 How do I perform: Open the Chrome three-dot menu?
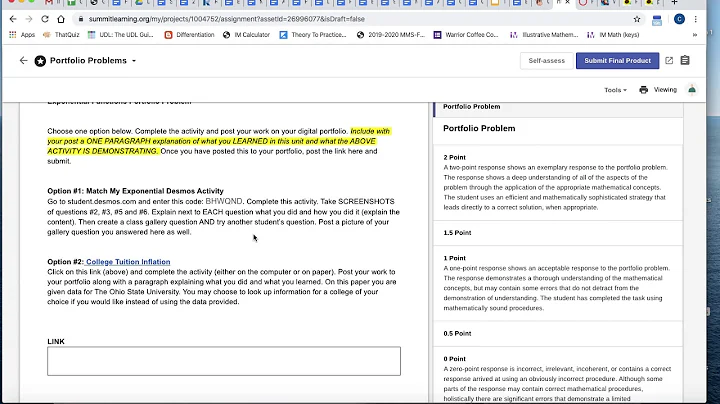point(696,19)
